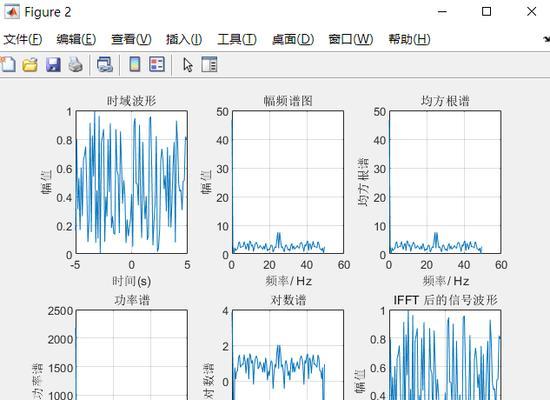The image size is (550, 400).
Task: Open the 编辑(E) menu
Action: [x=76, y=39]
